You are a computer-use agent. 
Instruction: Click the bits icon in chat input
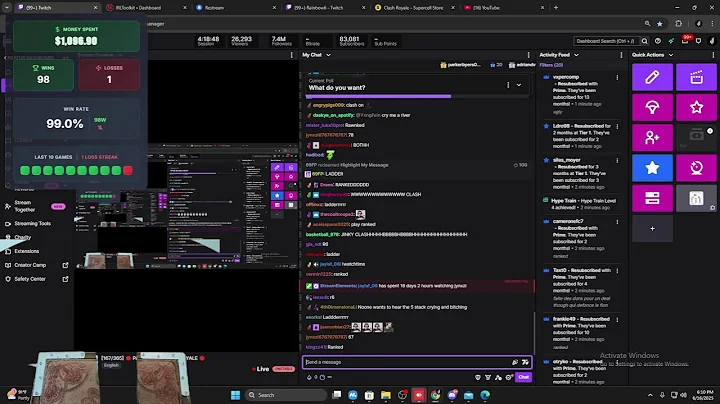515,362
